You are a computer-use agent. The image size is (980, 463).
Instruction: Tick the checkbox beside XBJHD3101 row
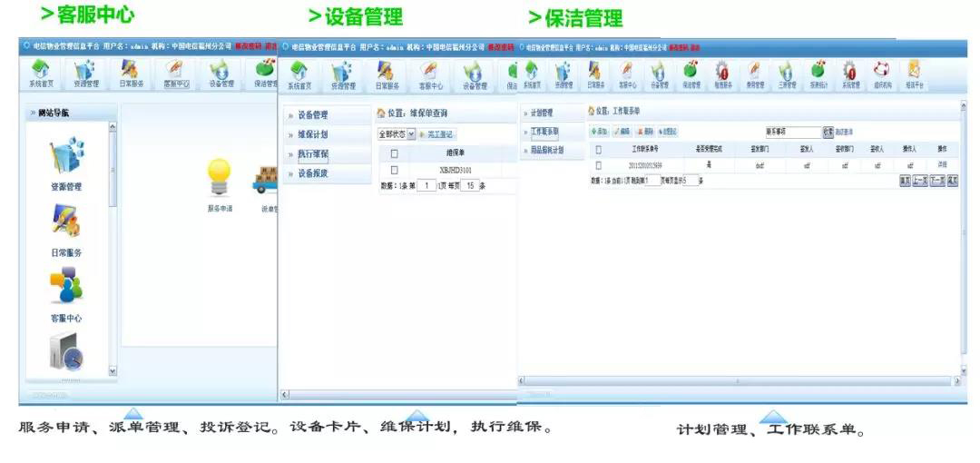pos(395,170)
